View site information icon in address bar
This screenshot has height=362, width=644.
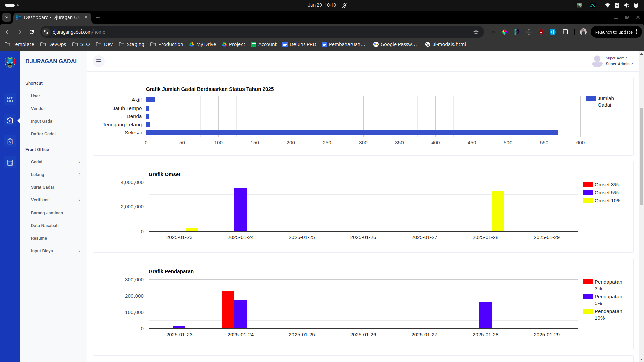[46, 32]
